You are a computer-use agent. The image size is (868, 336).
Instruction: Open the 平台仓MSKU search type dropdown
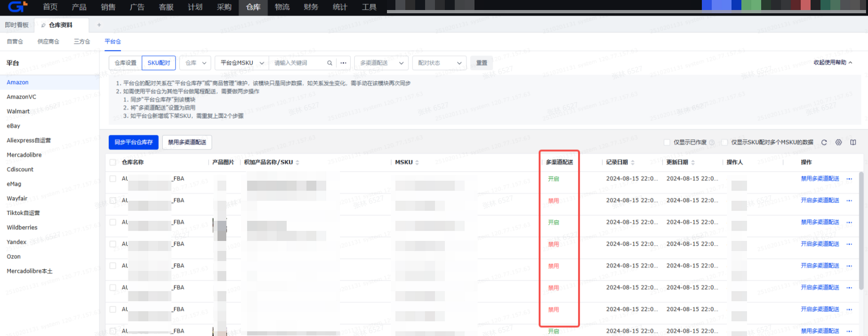pos(241,63)
